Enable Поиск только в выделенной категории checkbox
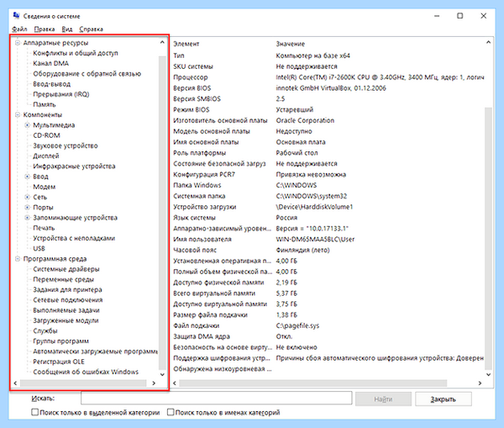This screenshot has height=428, width=504. [34, 412]
